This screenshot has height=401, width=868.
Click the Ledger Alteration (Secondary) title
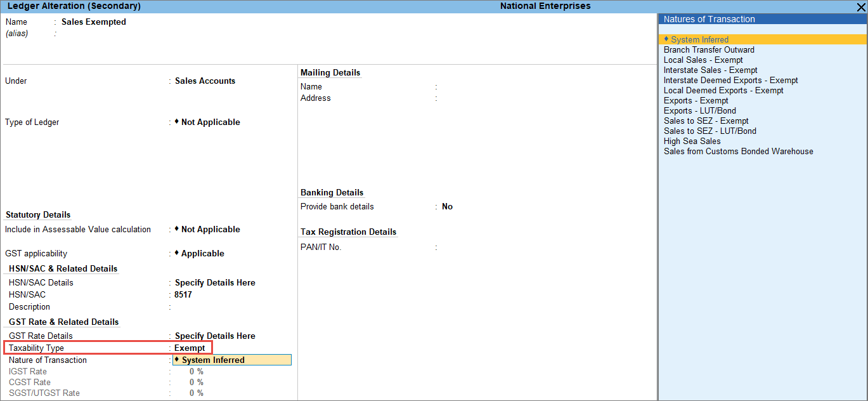(x=74, y=6)
